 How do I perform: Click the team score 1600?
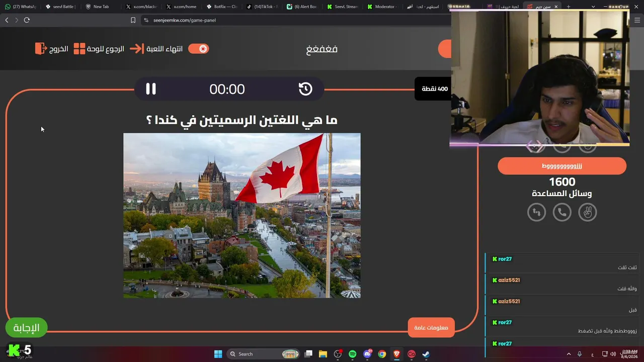click(x=562, y=182)
